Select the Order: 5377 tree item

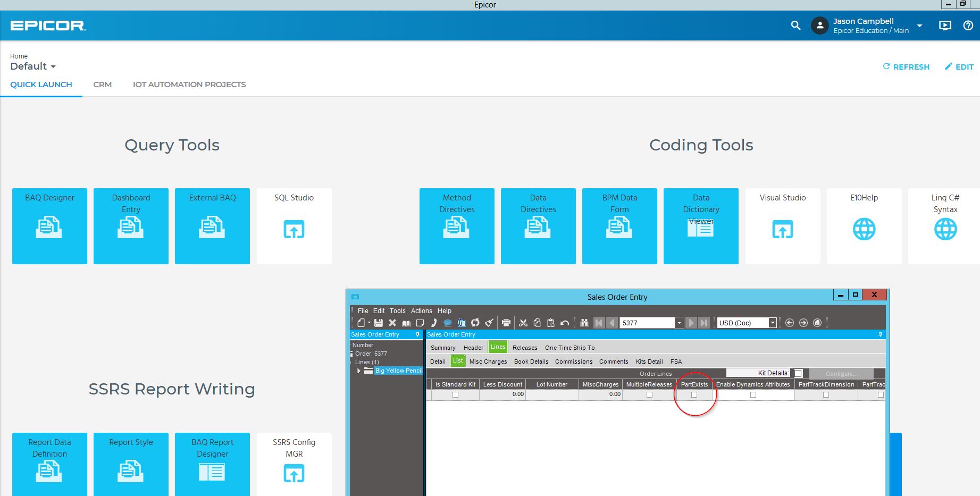point(371,354)
